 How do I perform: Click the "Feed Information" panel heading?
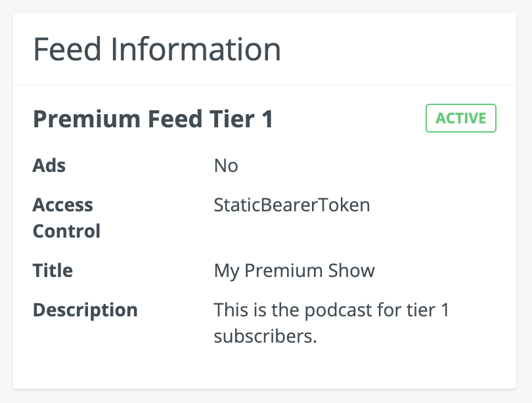[157, 50]
